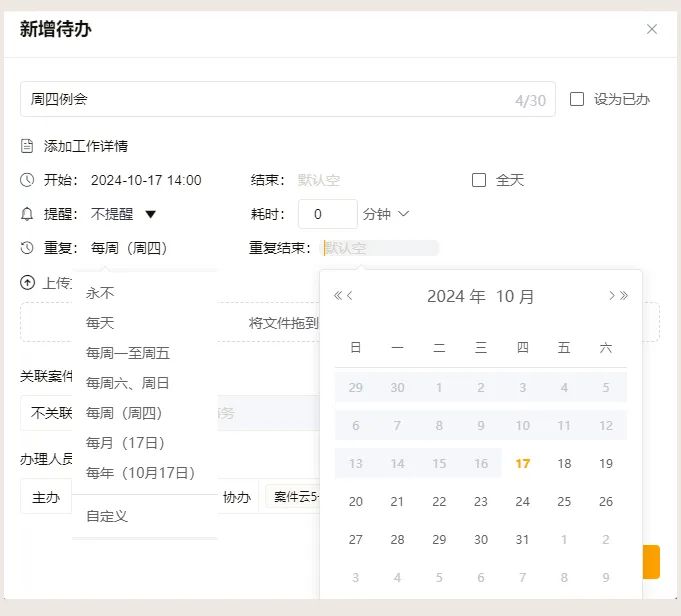This screenshot has height=616, width=681.
Task: Click the previous year double-arrow icon
Action: 338,295
